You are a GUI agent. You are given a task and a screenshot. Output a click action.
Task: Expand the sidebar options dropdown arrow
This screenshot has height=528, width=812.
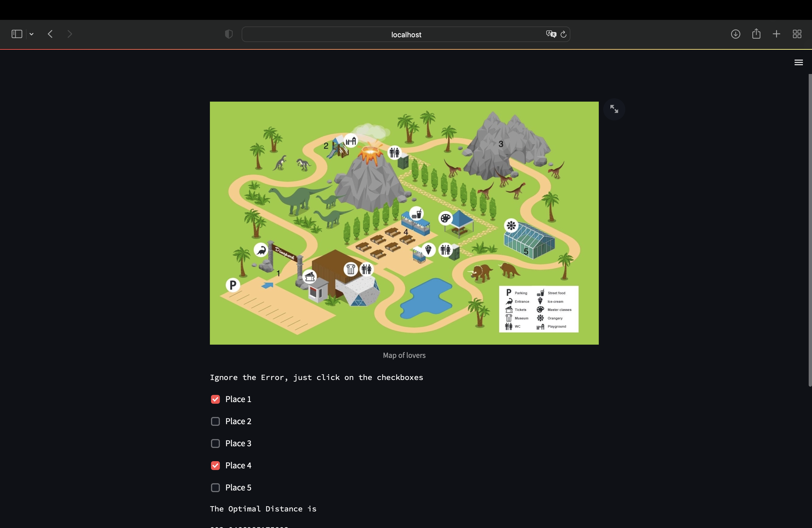pos(31,34)
